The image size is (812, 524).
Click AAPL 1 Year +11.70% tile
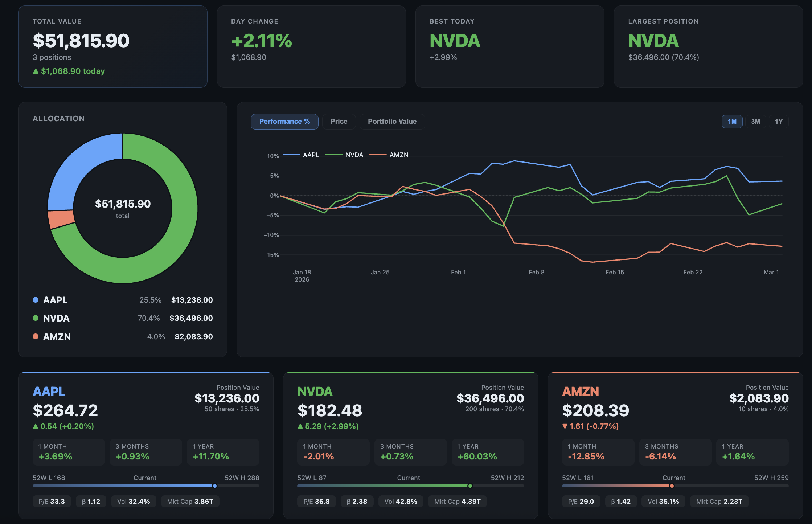[223, 452]
